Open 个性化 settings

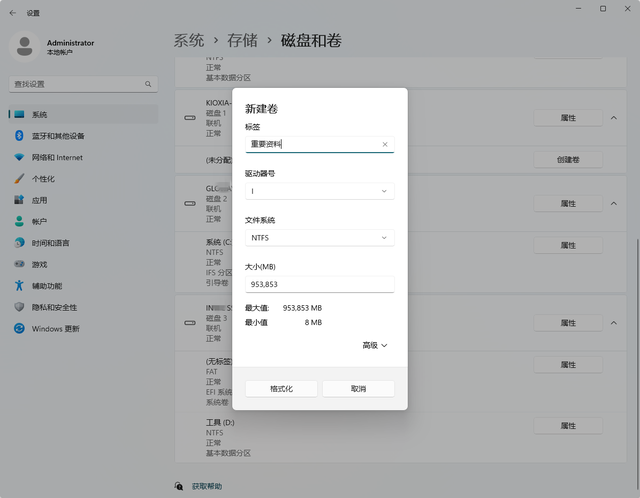(83, 179)
